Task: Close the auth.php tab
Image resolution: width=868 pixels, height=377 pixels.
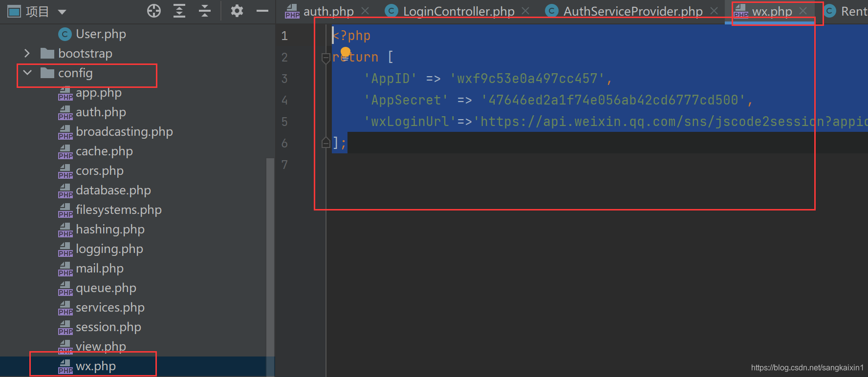Action: click(x=365, y=11)
